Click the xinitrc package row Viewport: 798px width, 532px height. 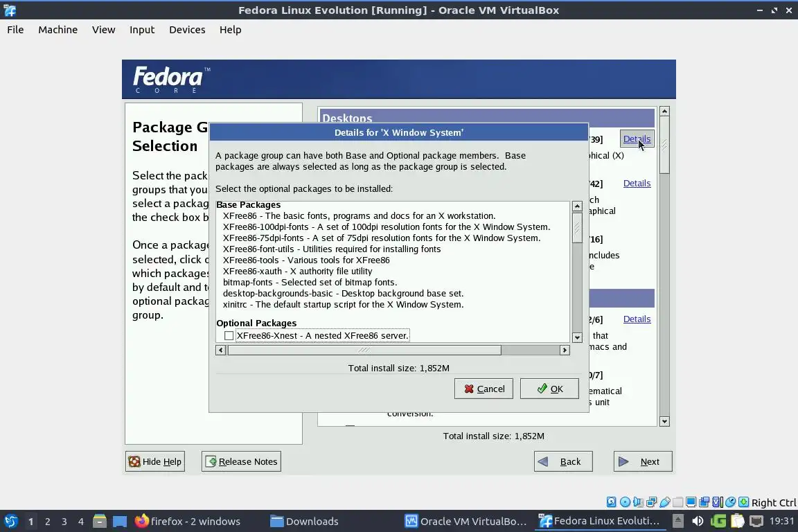343,304
